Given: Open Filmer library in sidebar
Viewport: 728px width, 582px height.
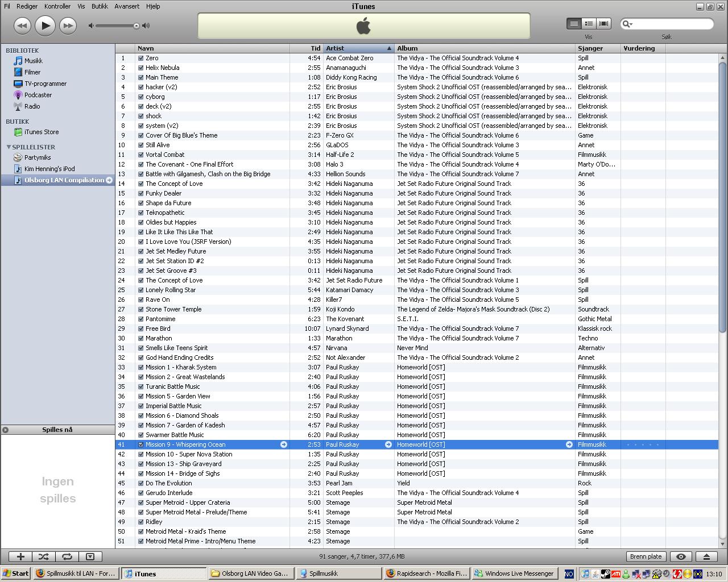Looking at the screenshot, I should tap(32, 72).
